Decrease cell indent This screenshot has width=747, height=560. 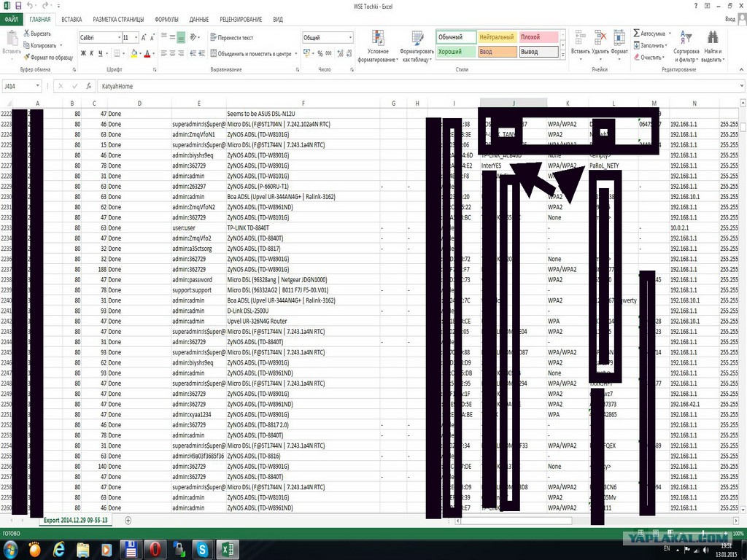click(193, 53)
